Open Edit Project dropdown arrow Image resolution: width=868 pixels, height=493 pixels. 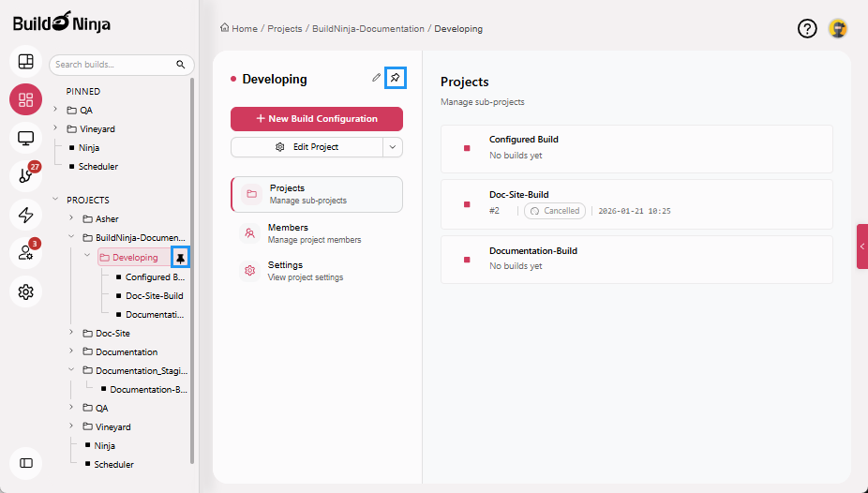click(393, 147)
